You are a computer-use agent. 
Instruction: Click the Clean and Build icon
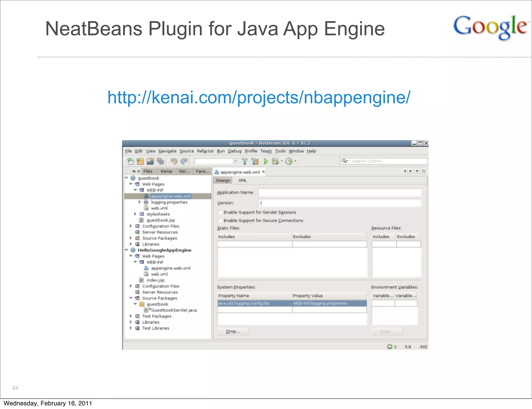(255, 161)
